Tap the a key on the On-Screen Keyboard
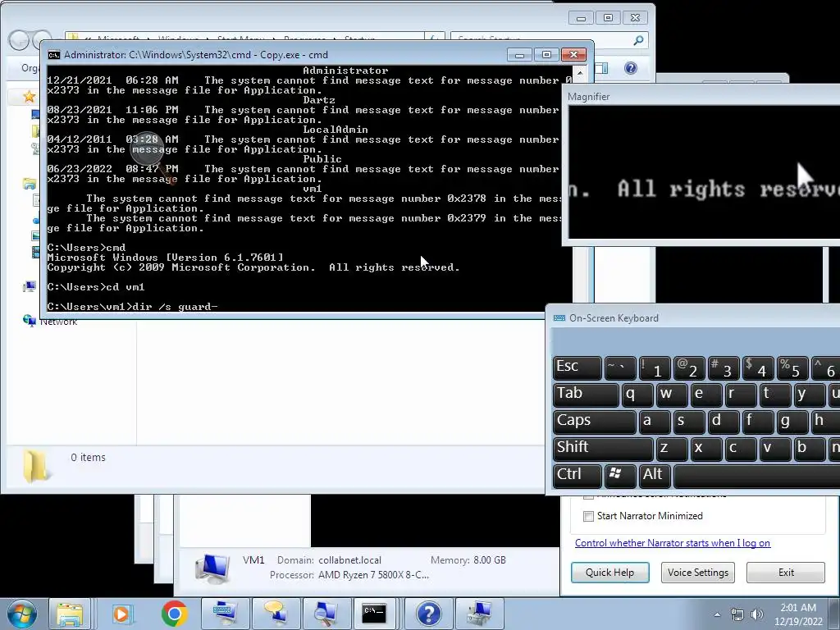The height and width of the screenshot is (630, 840). pos(654,422)
